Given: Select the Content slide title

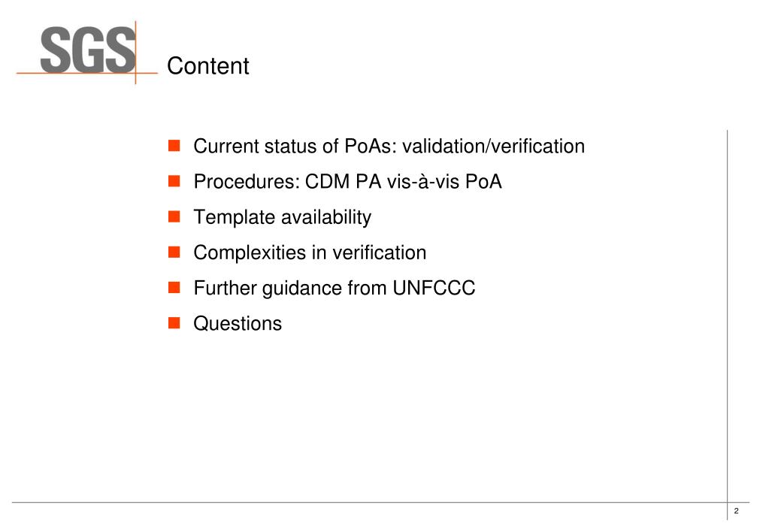Looking at the screenshot, I should [208, 65].
